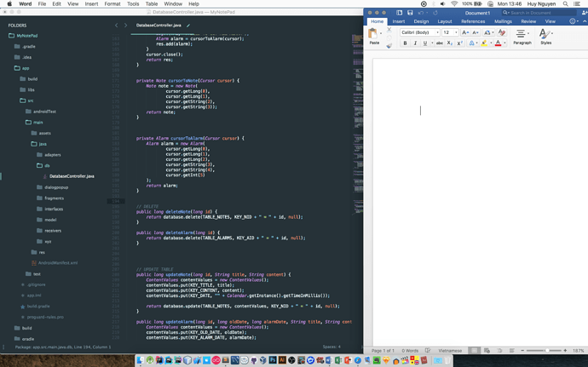The image size is (588, 367).
Task: Click the Text Effects outlined A icon
Action: [x=472, y=43]
